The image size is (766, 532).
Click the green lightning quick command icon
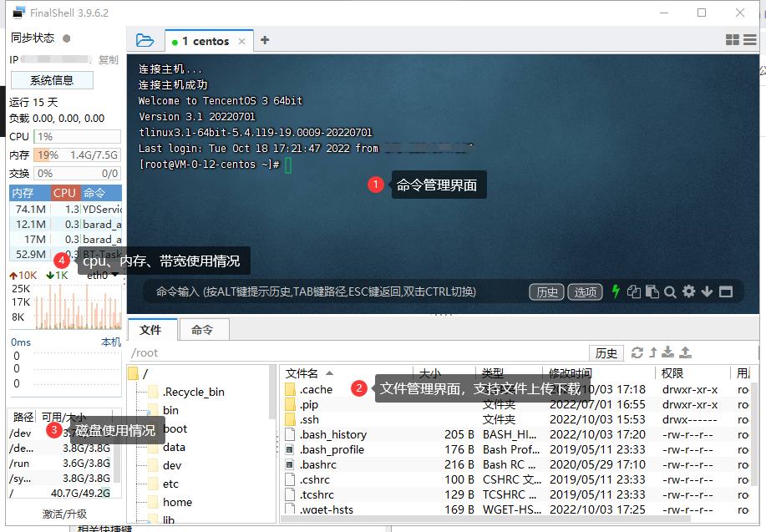pos(616,291)
